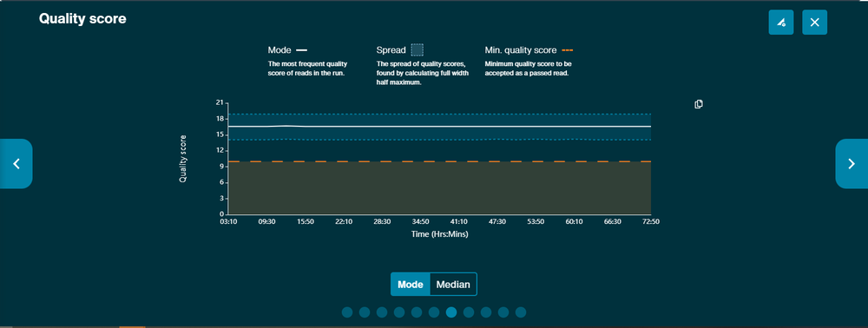The image size is (868, 328).
Task: Select the second pagination dot
Action: coord(365,312)
